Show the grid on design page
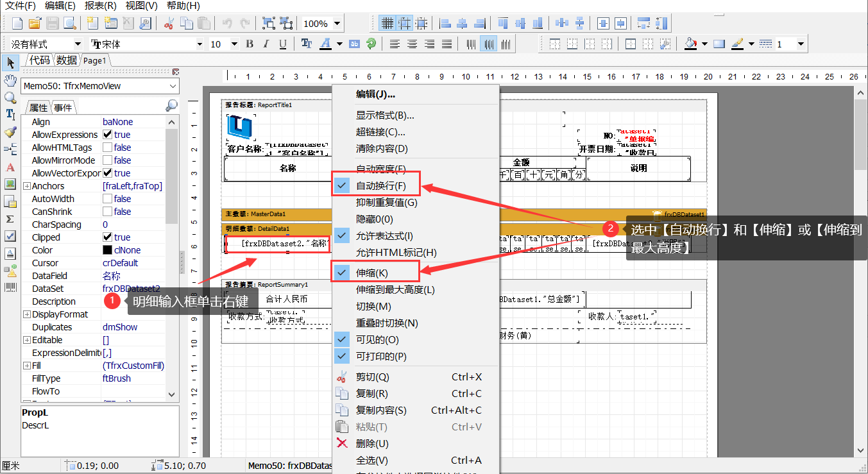Viewport: 868px width, 474px height. (387, 24)
